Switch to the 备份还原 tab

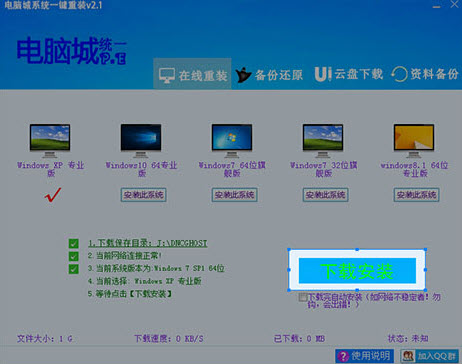pos(269,75)
